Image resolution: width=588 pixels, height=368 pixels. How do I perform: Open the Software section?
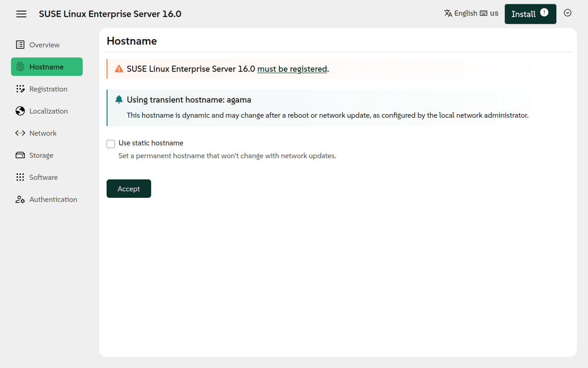pos(47,177)
